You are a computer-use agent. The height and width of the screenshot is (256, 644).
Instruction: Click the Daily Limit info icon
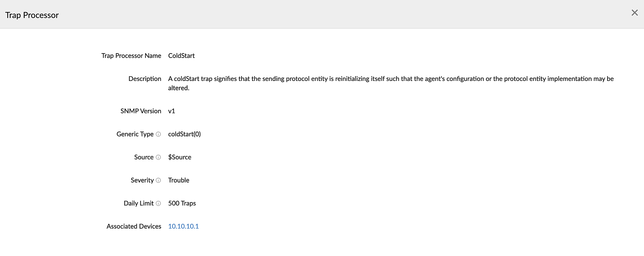[158, 203]
